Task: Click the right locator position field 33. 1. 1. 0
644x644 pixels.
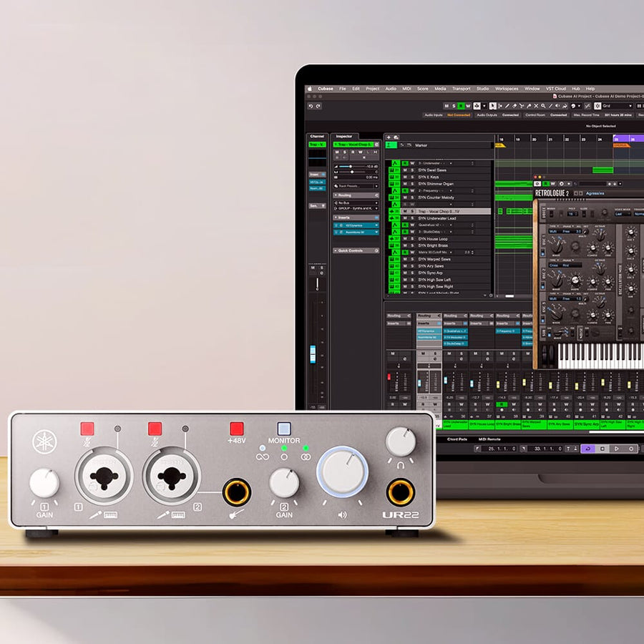Action: (x=545, y=449)
